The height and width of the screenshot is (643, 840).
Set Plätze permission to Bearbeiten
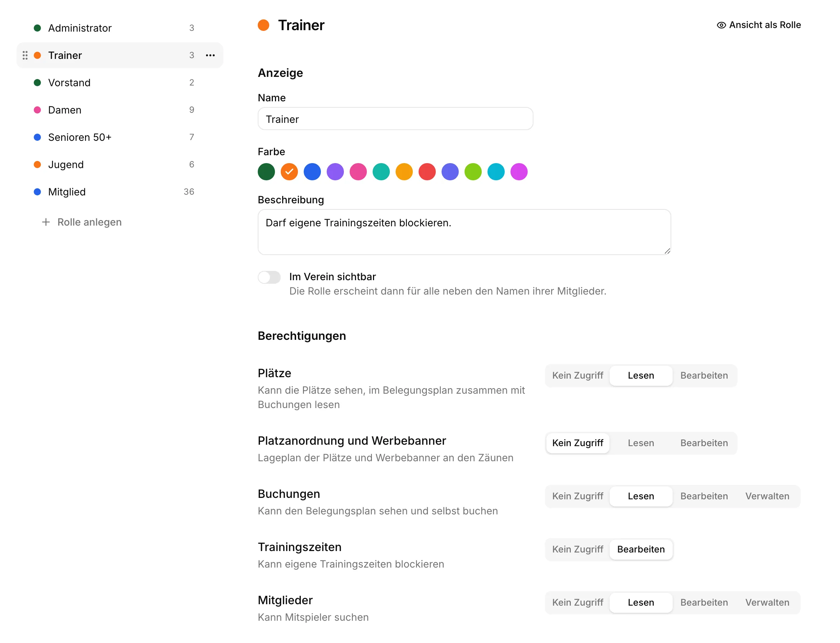(704, 375)
